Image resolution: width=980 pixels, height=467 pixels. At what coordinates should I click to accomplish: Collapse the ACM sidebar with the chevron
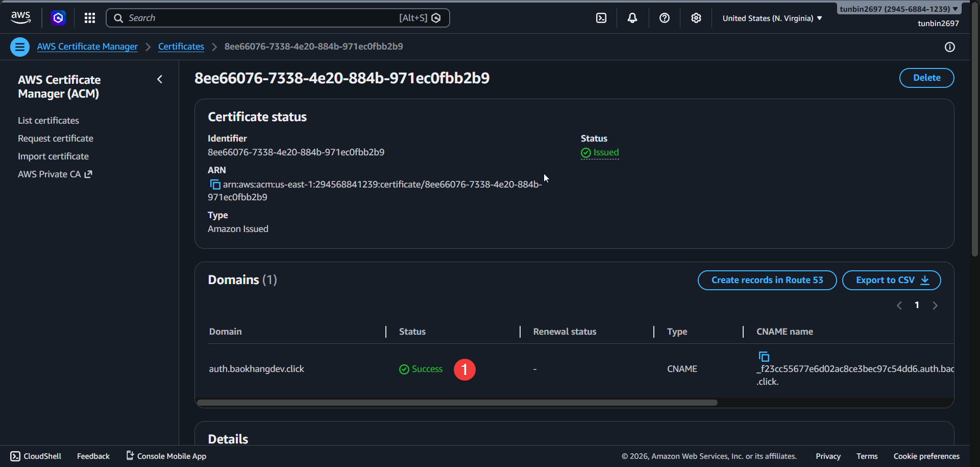pos(160,79)
